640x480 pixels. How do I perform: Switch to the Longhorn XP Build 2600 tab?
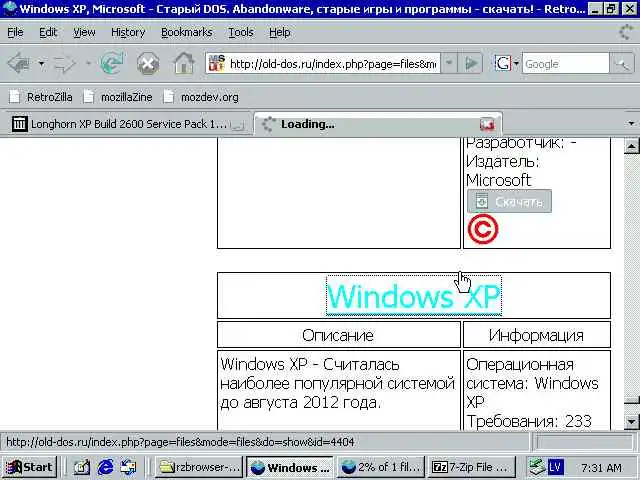tap(127, 124)
